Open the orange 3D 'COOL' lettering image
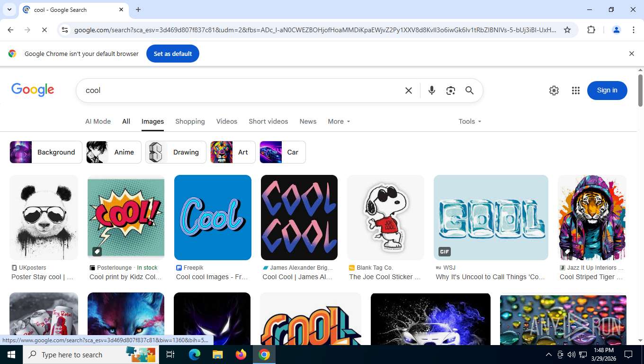Screen dimensions: 644x364 [x=311, y=318]
